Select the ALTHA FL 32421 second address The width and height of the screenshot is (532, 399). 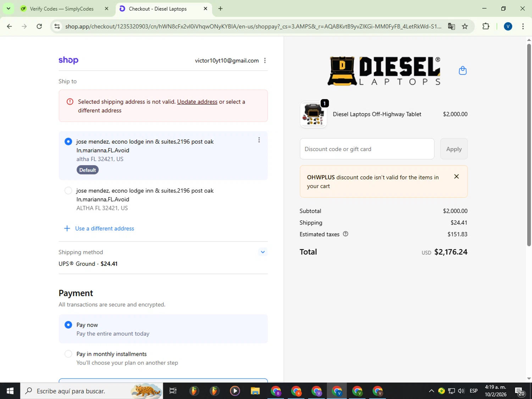pos(68,191)
